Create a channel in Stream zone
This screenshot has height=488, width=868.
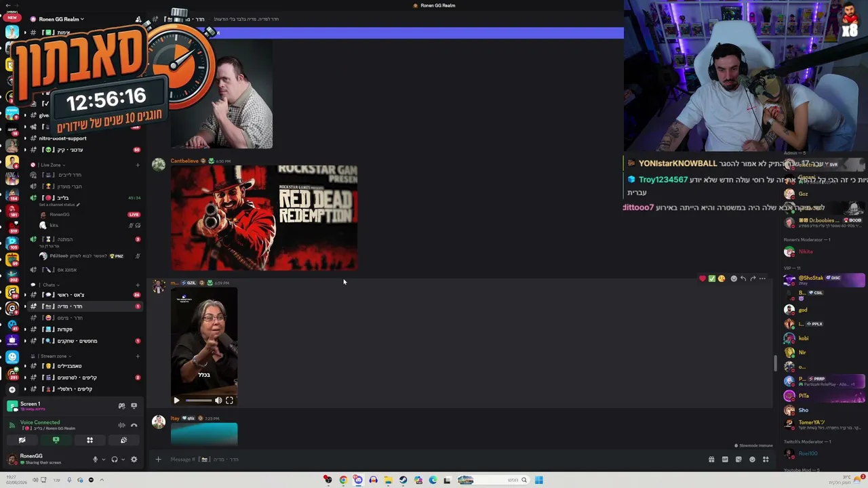[138, 356]
